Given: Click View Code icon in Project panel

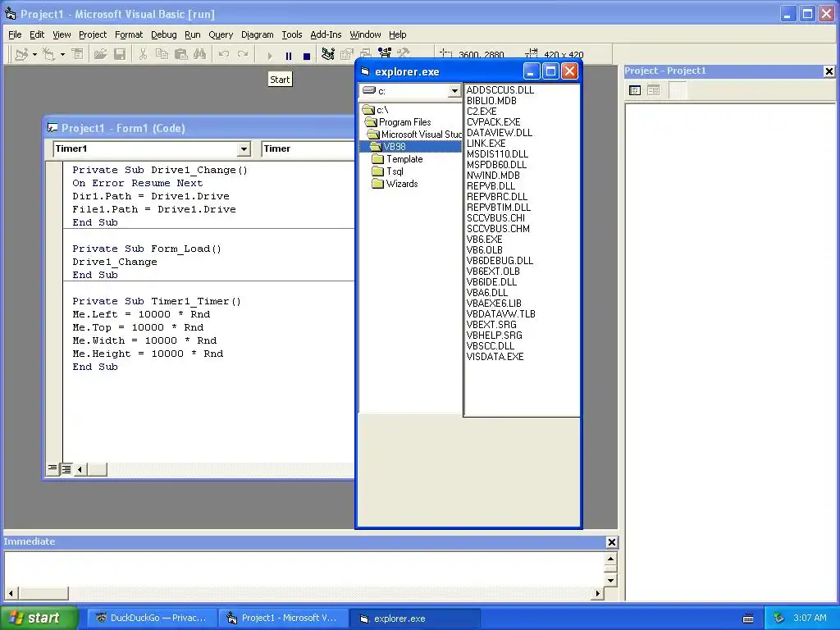Looking at the screenshot, I should pyautogui.click(x=636, y=90).
